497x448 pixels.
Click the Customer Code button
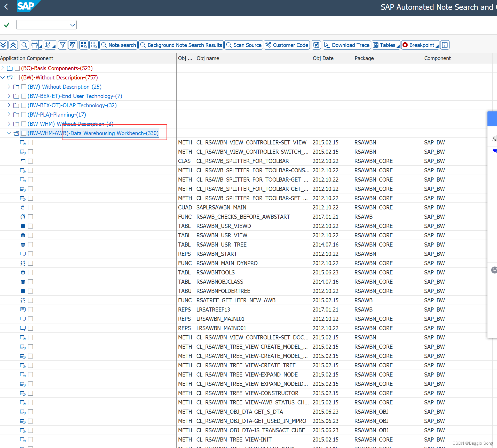[x=287, y=45]
